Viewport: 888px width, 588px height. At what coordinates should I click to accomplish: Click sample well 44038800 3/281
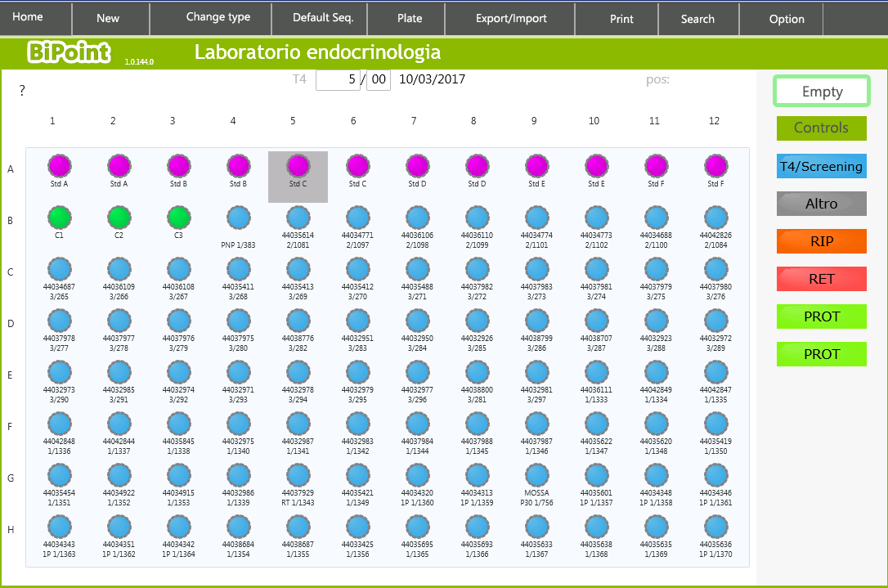[478, 372]
